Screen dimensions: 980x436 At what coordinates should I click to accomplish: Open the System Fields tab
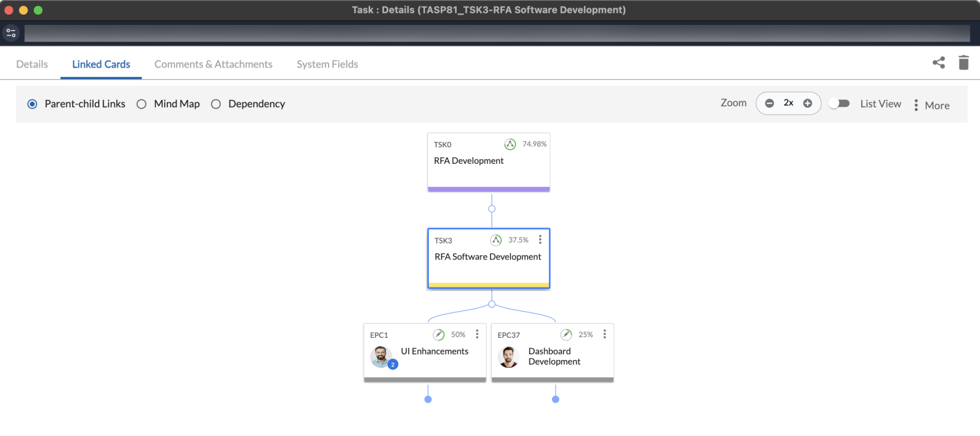[327, 64]
